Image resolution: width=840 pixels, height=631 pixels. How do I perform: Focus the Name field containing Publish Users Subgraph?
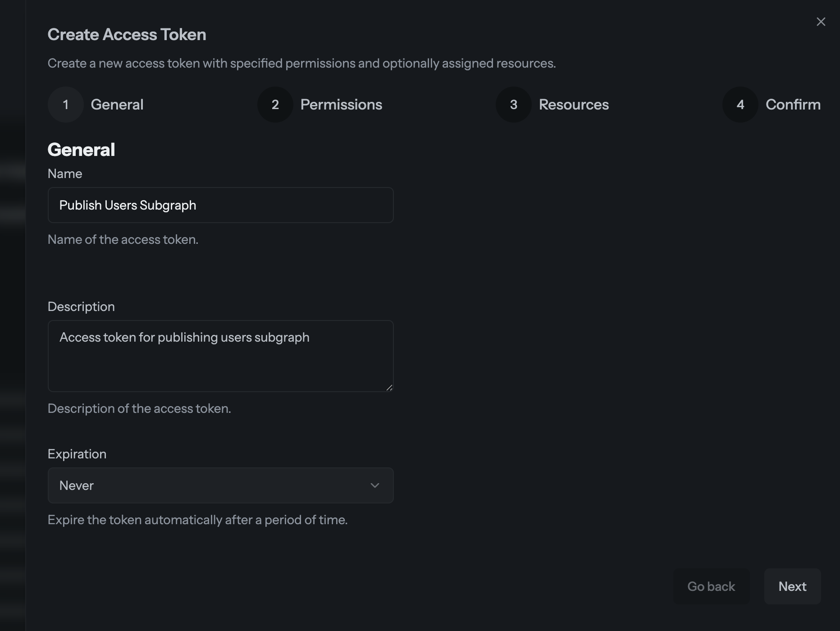coord(220,205)
